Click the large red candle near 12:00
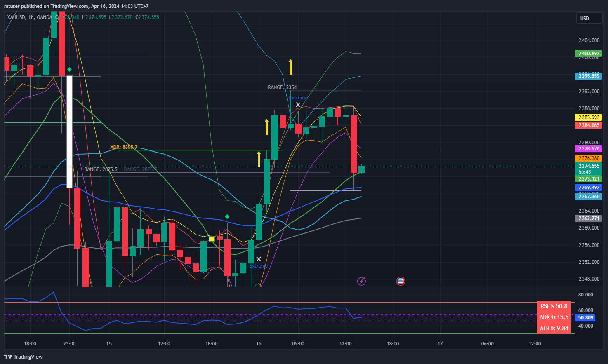Screen dimensions: 608x364 353,144
